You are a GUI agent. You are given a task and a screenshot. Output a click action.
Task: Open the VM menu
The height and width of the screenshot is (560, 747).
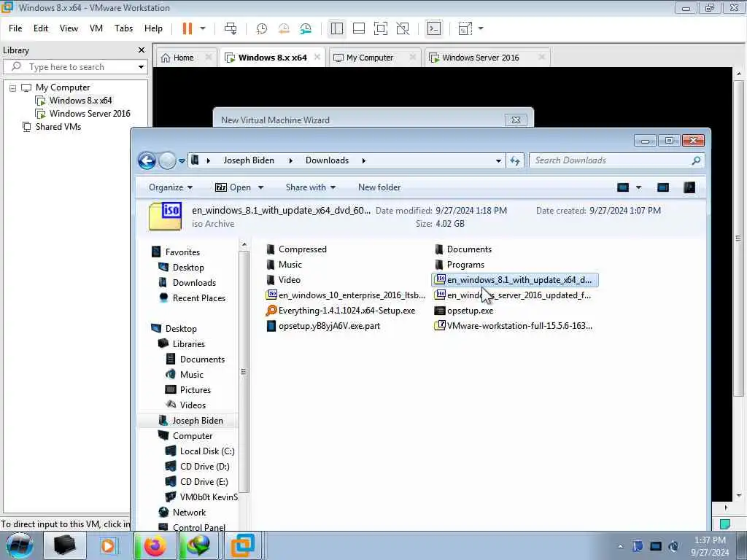coord(96,28)
